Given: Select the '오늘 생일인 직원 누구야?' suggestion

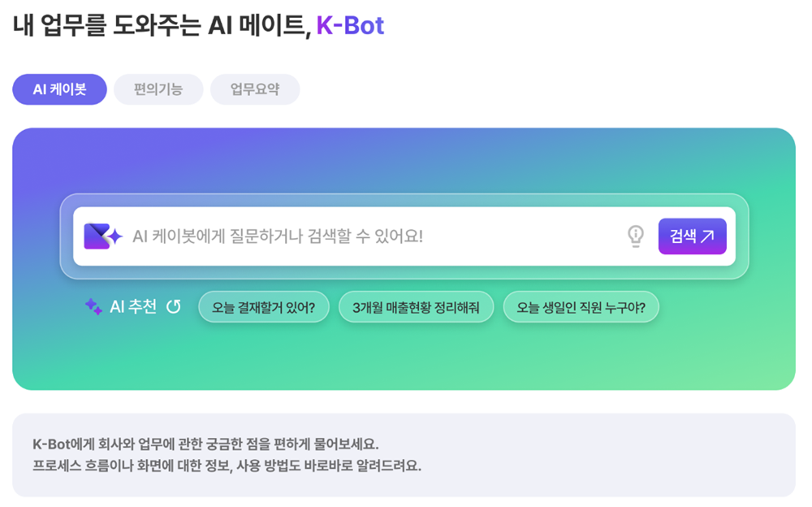Looking at the screenshot, I should [x=581, y=307].
